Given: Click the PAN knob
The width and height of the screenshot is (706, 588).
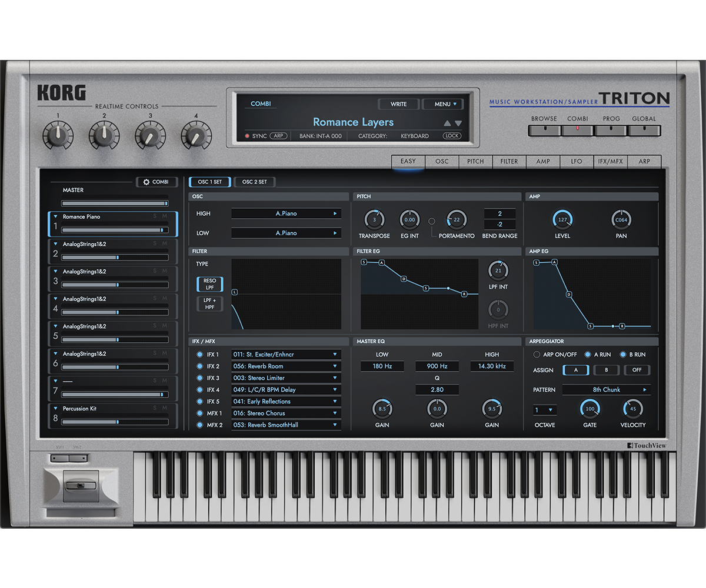Looking at the screenshot, I should point(621,219).
